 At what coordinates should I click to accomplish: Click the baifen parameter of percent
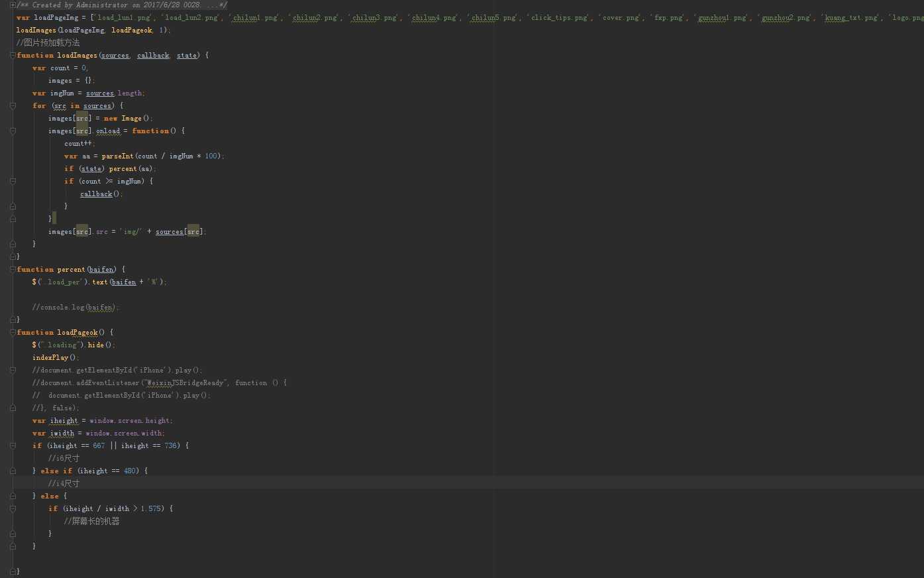[101, 269]
